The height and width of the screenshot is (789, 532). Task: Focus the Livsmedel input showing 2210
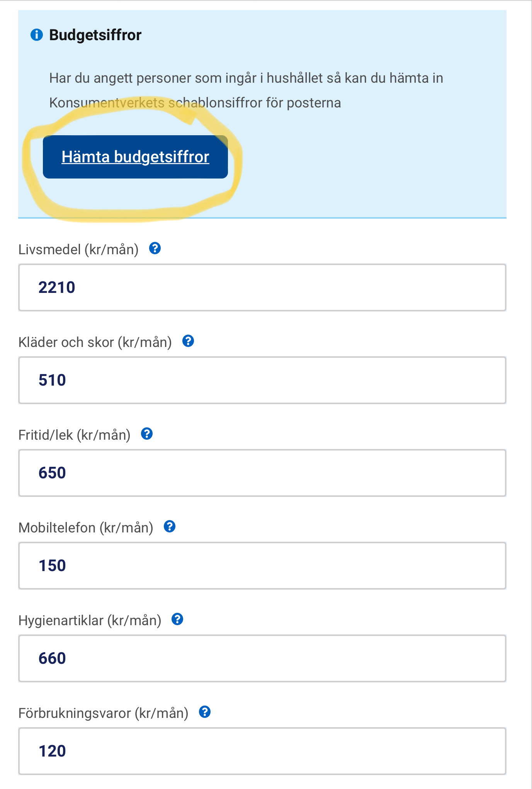[262, 287]
